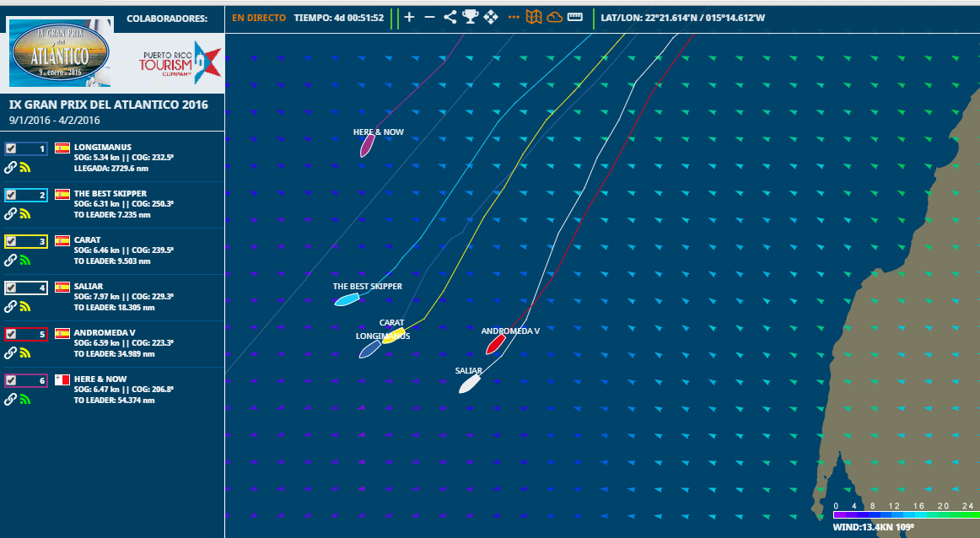Open the Puerto Rico Tourism sponsor logo
This screenshot has width=980, height=538.
click(x=180, y=63)
